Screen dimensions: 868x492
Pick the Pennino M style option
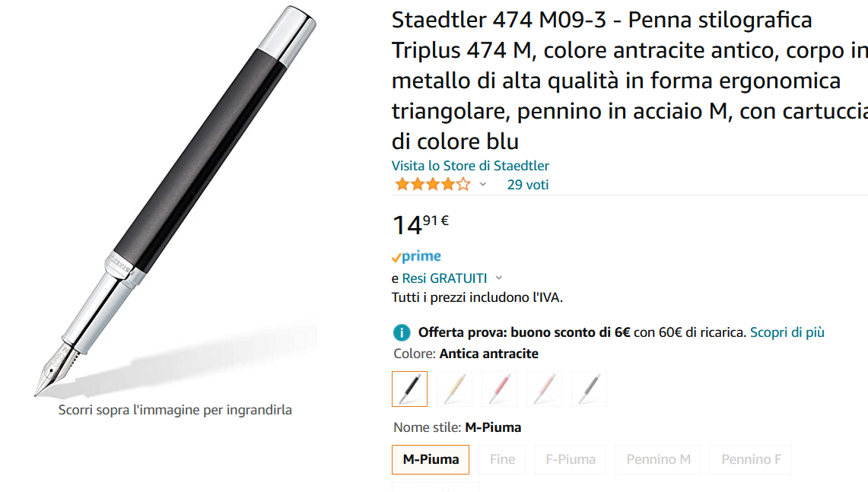point(658,459)
